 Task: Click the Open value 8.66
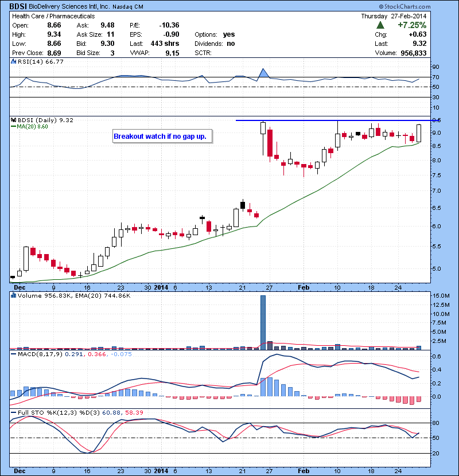click(54, 25)
